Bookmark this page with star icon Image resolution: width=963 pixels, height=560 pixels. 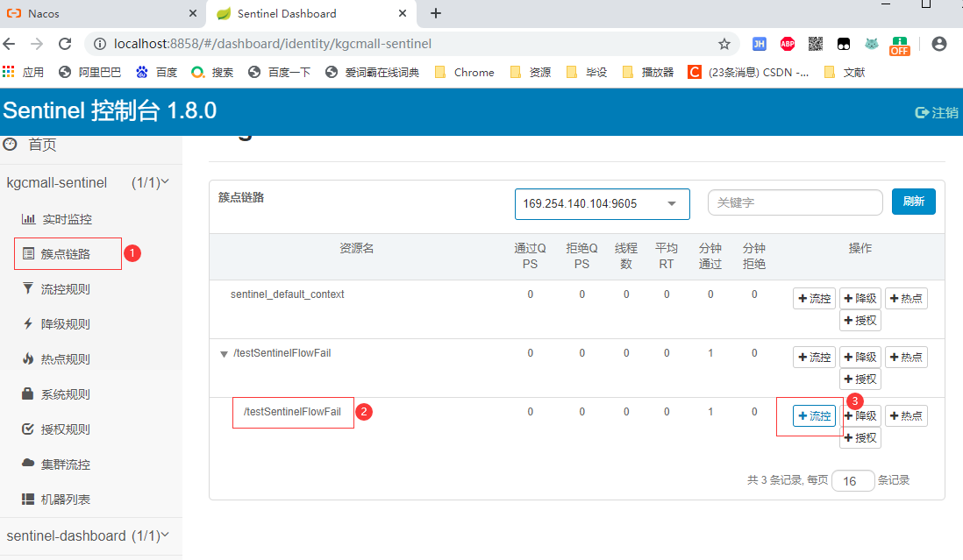pos(724,44)
